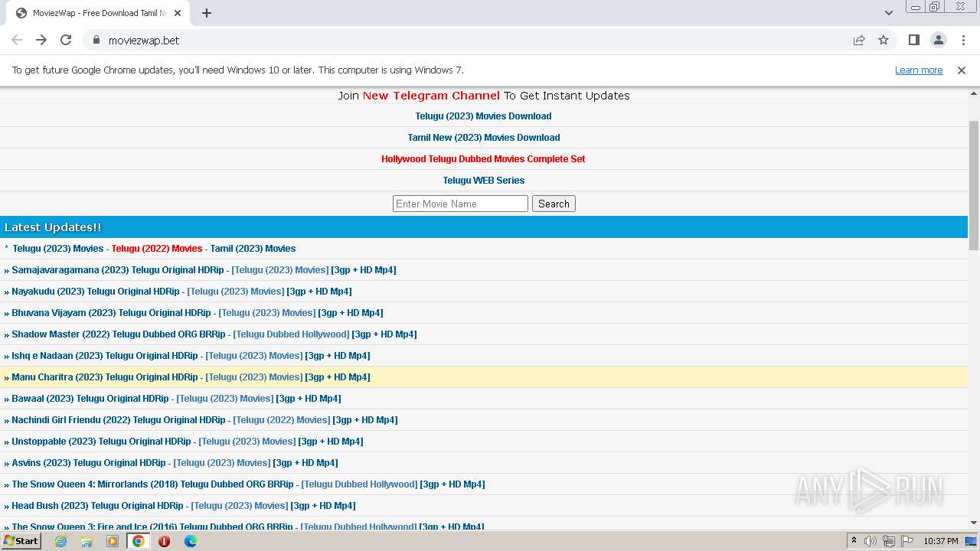Open Learn more about Chrome updates
This screenshot has height=551, width=980.
[x=919, y=70]
